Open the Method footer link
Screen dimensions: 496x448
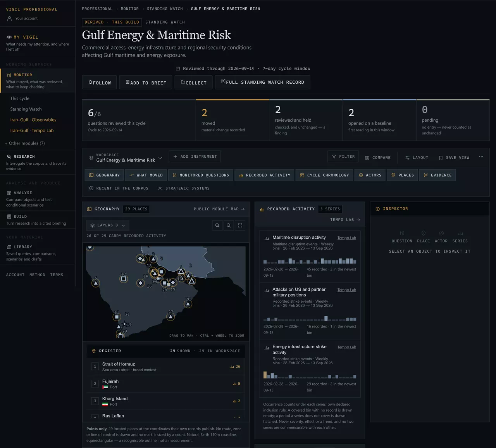(x=37, y=275)
